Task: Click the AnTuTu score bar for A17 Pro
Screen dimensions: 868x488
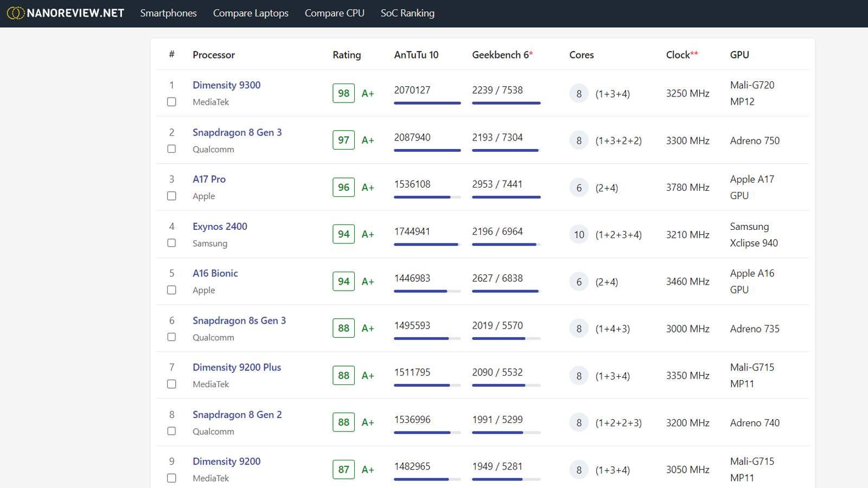Action: coord(427,197)
